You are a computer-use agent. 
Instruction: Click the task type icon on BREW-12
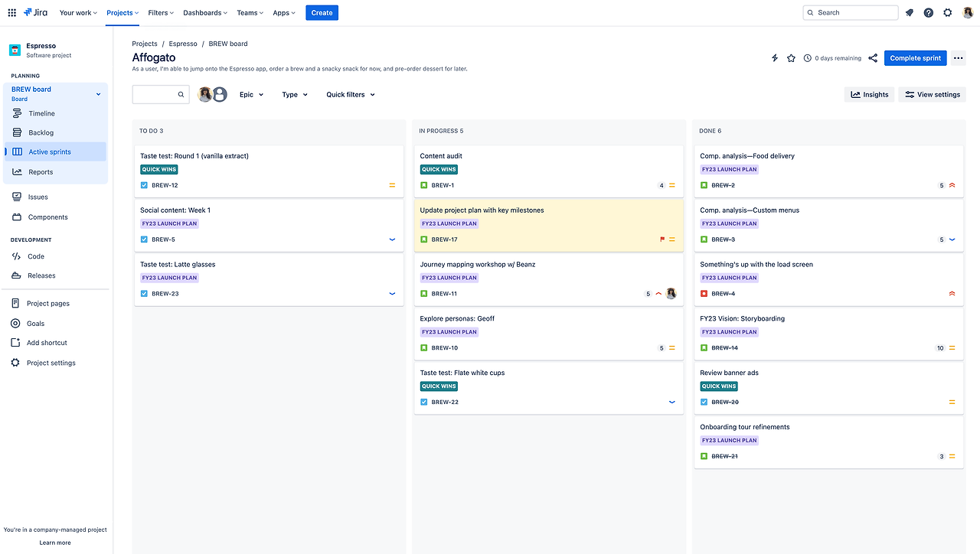click(144, 185)
